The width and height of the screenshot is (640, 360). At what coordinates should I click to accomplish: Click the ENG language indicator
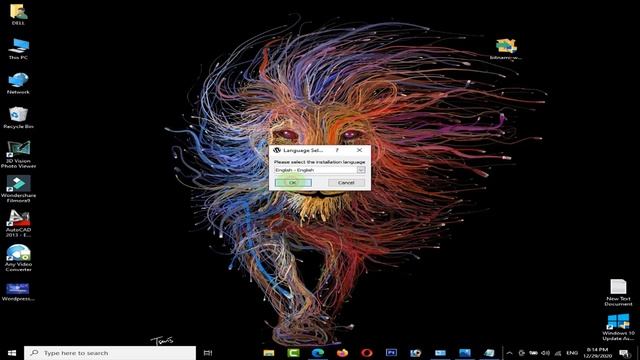[572, 353]
